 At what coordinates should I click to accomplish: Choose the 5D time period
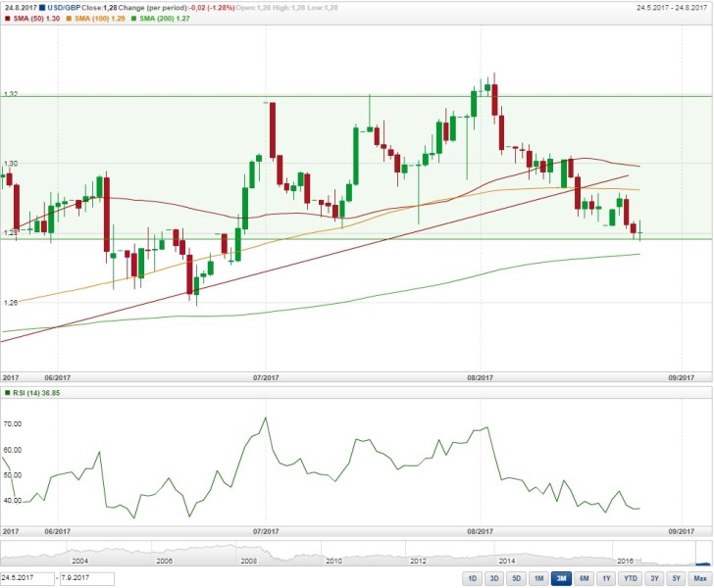point(517,578)
